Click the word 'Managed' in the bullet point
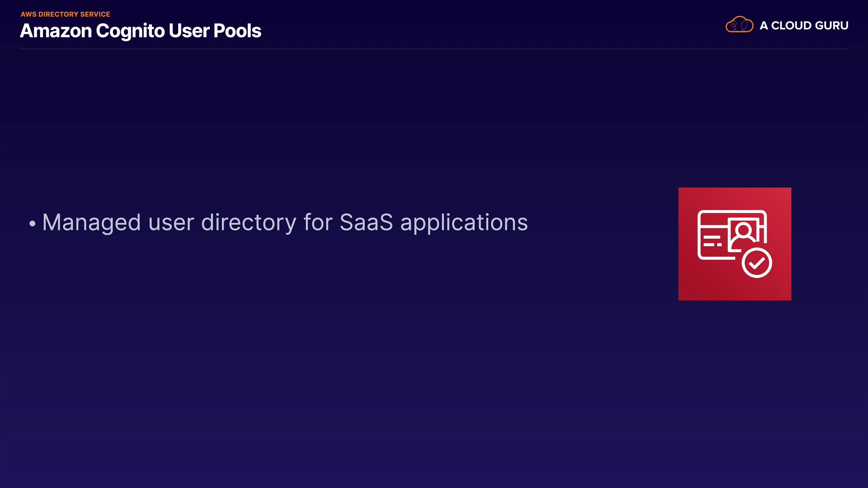868x488 pixels. tap(91, 222)
